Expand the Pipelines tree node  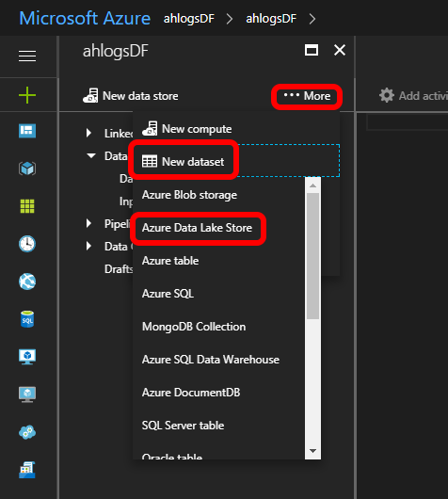click(x=88, y=223)
